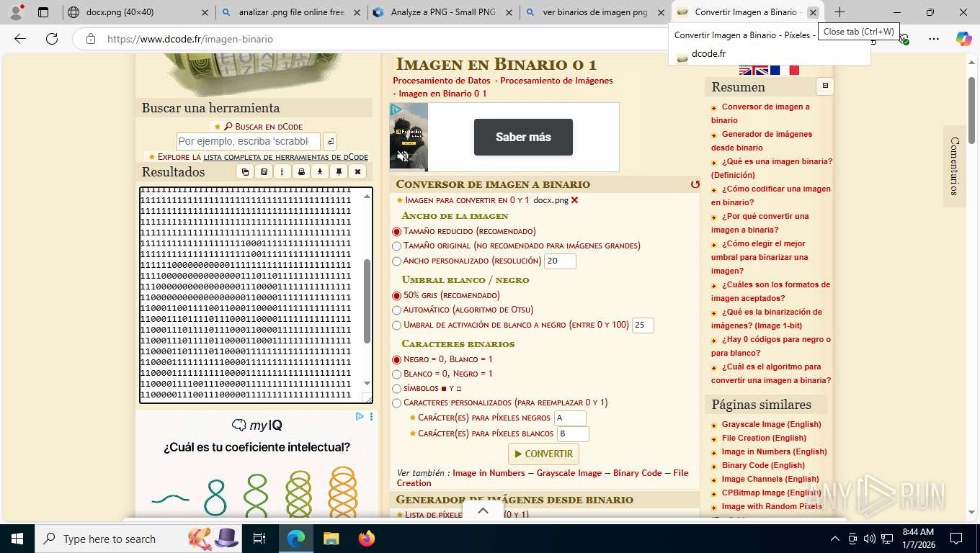Switch language to English via UK flag
980x553 pixels.
(754, 70)
